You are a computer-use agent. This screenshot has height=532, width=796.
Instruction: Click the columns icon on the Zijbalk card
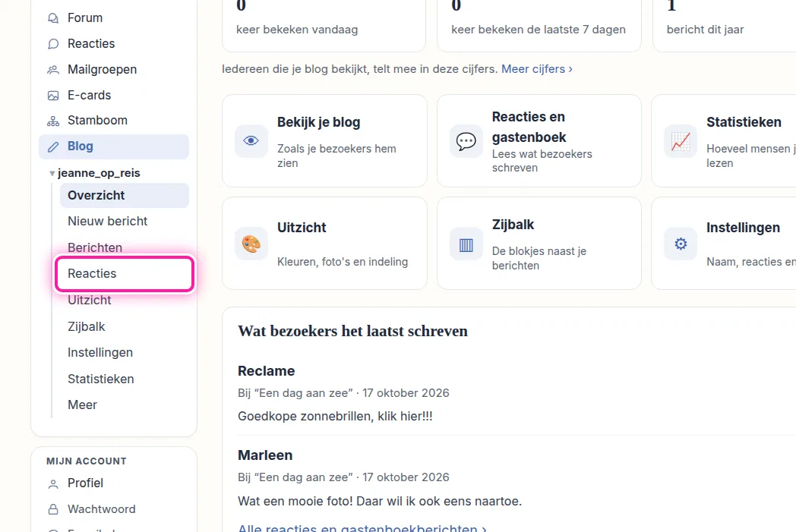[x=466, y=245]
